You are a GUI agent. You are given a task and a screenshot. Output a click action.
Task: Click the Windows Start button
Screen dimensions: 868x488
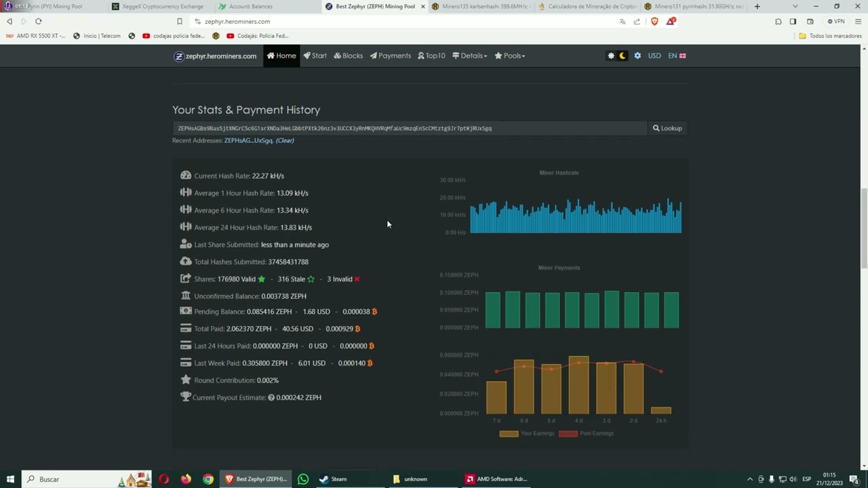[x=10, y=479]
